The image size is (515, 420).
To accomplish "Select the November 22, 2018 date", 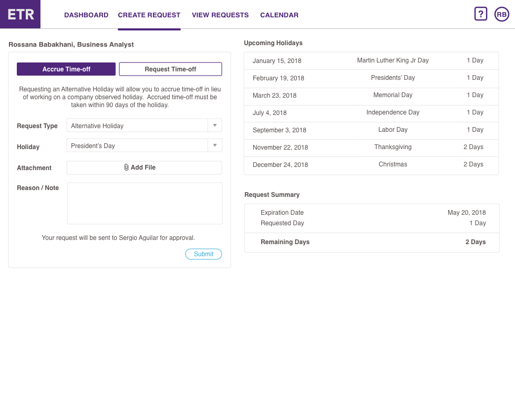I will click(x=280, y=148).
